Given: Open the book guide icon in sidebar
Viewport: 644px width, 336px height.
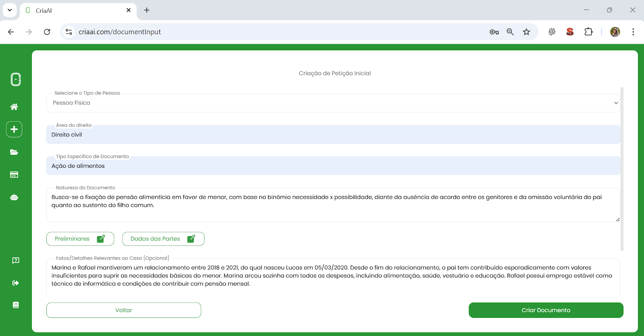Looking at the screenshot, I should point(16,305).
